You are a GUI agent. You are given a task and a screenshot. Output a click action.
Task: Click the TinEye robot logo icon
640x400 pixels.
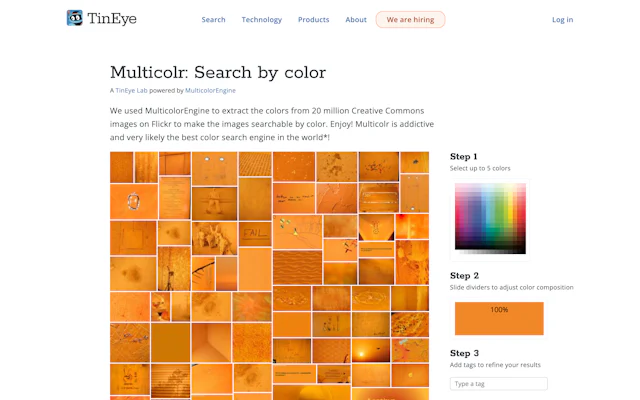point(75,18)
